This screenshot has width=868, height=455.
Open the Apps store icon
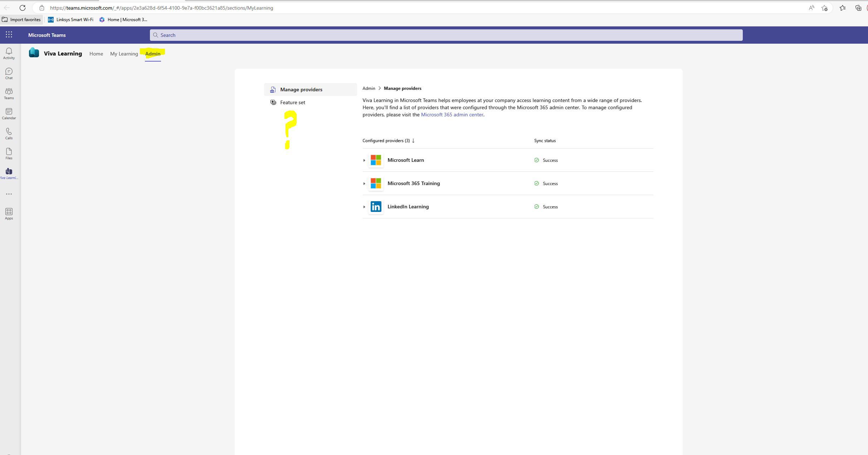[9, 214]
